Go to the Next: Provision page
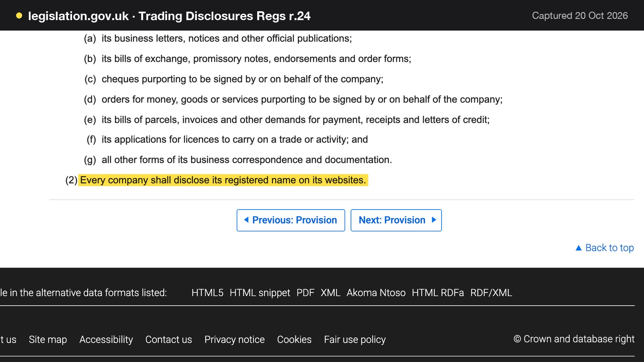The width and height of the screenshot is (644, 362). click(396, 220)
